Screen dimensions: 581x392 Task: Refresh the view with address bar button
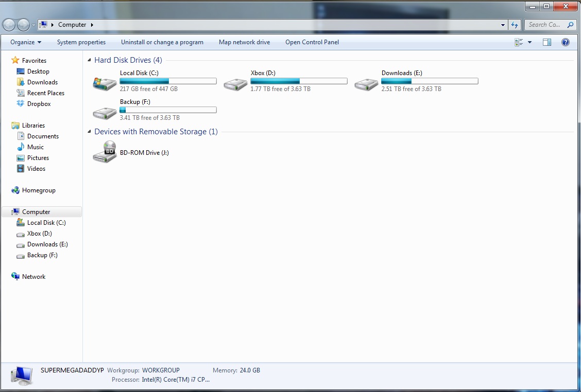(x=515, y=25)
